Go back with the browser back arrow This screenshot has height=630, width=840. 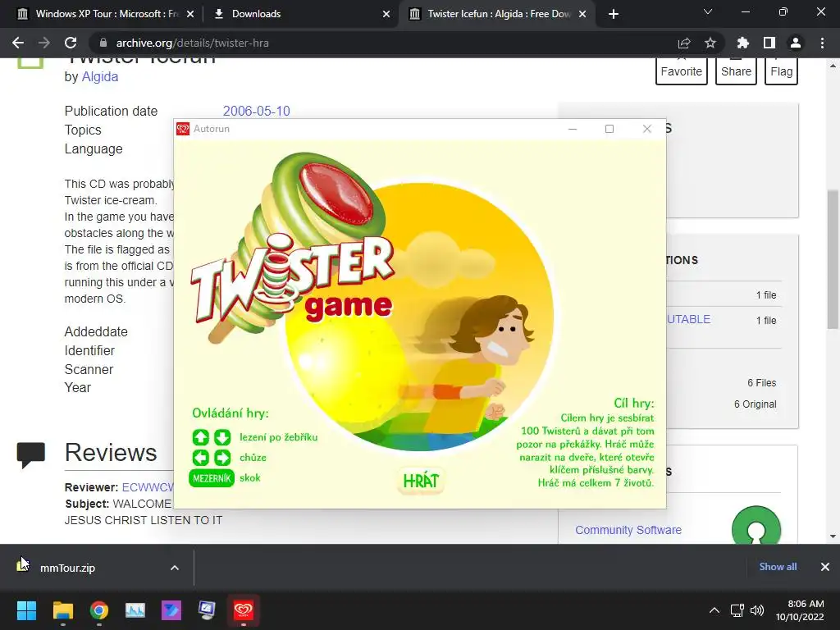coord(18,43)
